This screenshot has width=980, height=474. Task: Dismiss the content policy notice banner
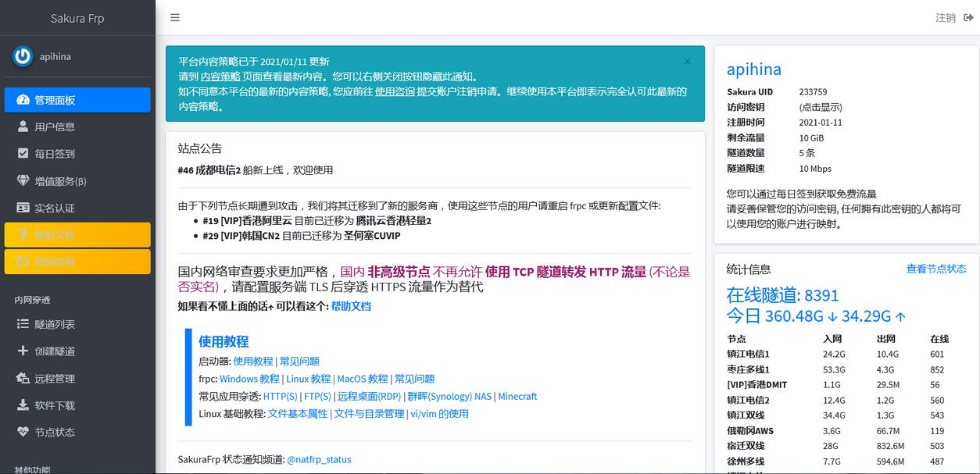pyautogui.click(x=687, y=62)
